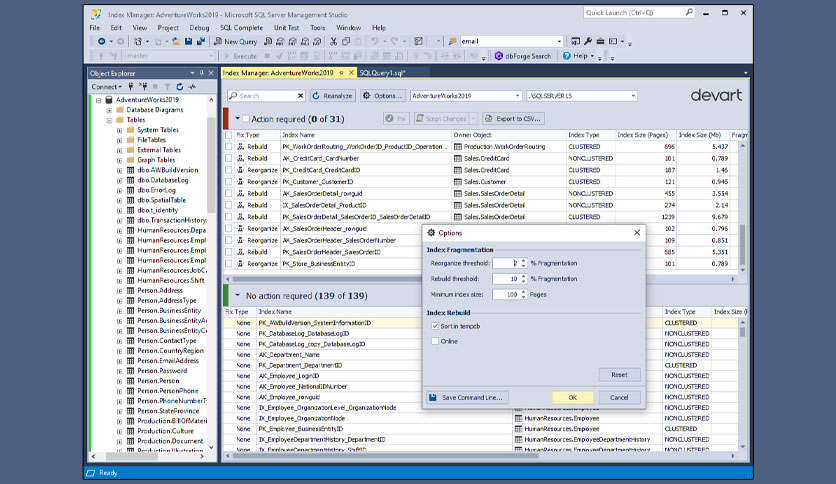
Task: Click the Disconnect icon in Object Explorer
Action: tap(143, 86)
